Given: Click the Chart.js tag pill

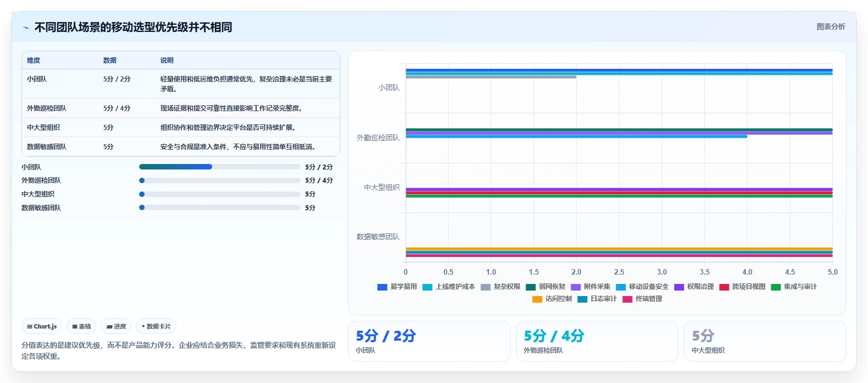Looking at the screenshot, I should 42,326.
